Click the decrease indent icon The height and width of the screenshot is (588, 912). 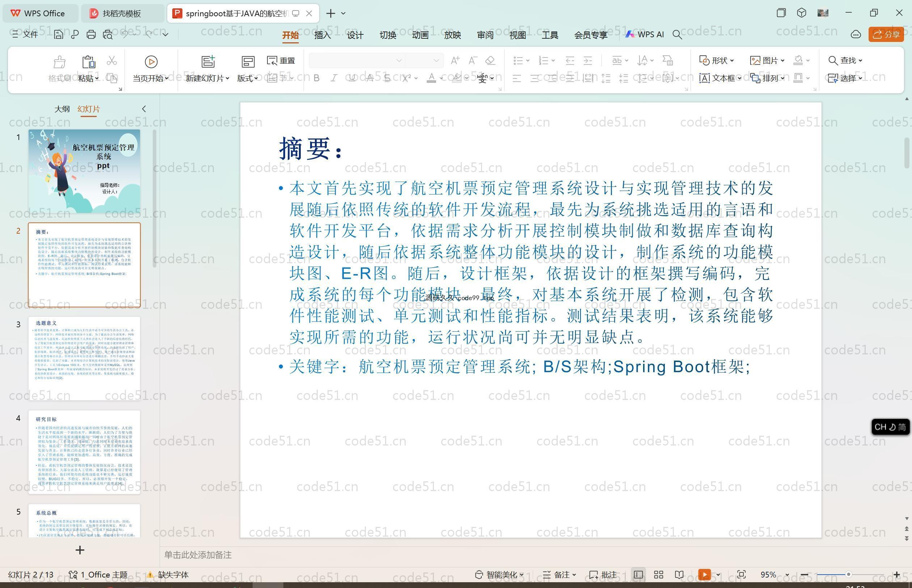(570, 60)
